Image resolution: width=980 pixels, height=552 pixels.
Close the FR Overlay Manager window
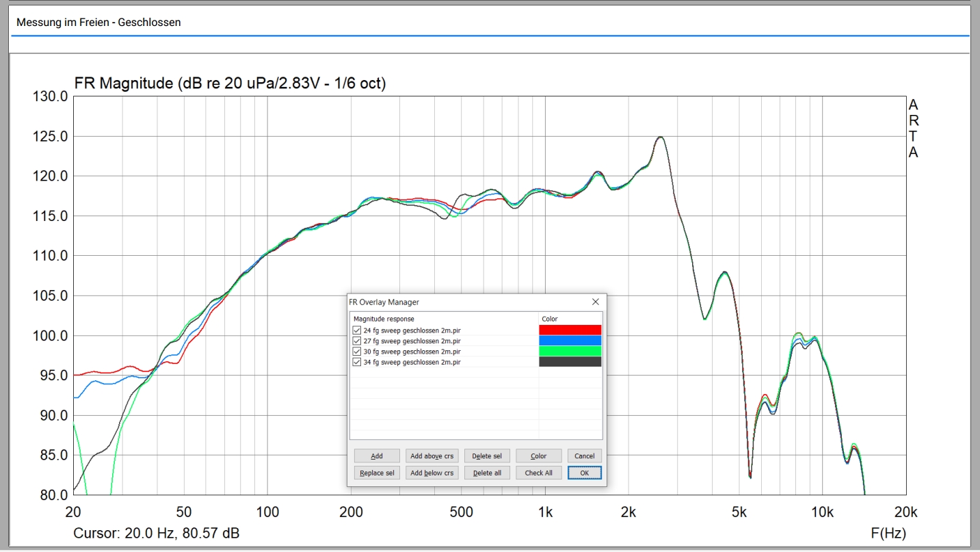[595, 302]
